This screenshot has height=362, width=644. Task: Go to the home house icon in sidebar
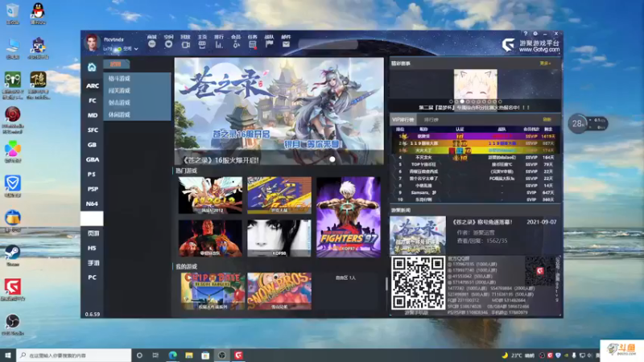(92, 67)
